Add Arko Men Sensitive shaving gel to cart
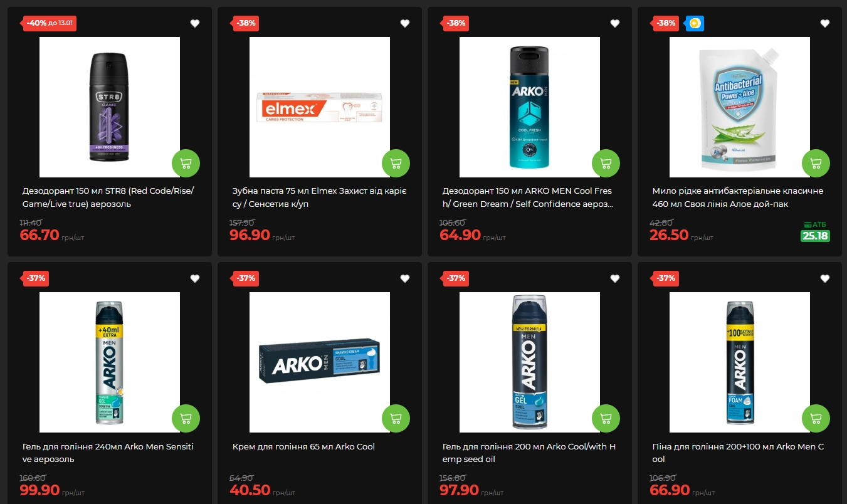This screenshot has height=504, width=847. [x=186, y=419]
